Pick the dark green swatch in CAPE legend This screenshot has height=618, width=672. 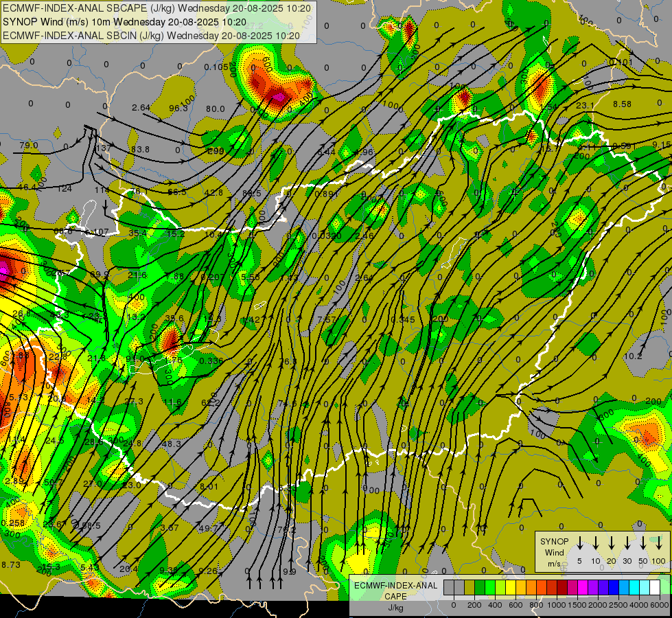pos(480,588)
